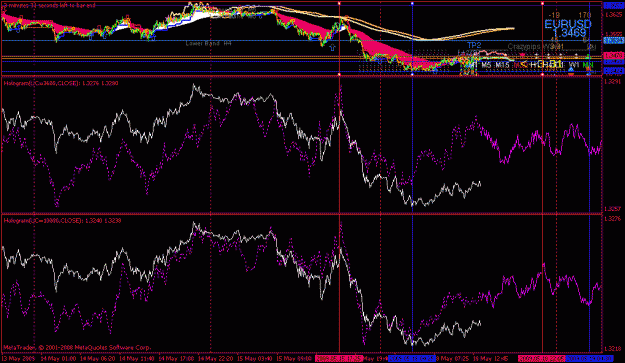Select blue vertical line top anchor
Viewport: 625px width, 363px height.
[412, 3]
